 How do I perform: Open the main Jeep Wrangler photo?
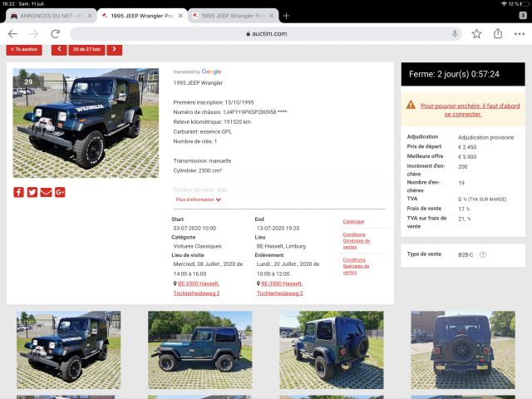click(x=86, y=123)
